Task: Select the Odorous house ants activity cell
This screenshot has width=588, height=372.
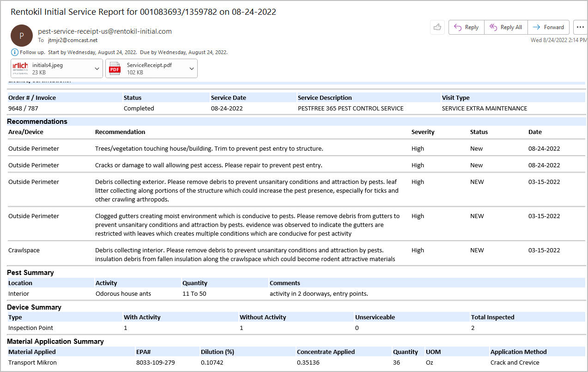Action: (123, 293)
